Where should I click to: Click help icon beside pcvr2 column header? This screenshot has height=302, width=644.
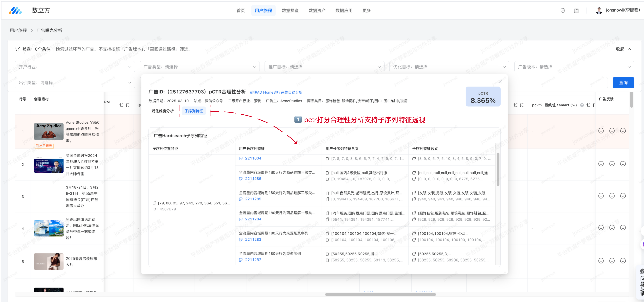click(x=582, y=105)
